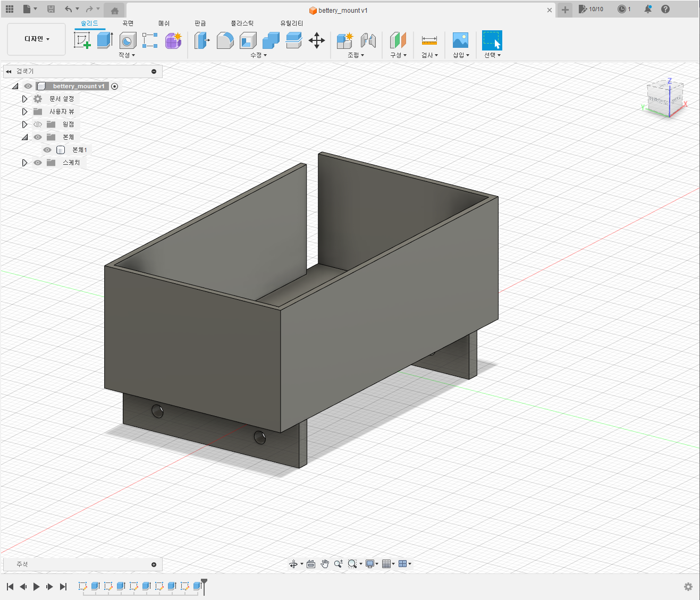Show the hidden 원점 folder
Viewport: 700px width, 600px height.
[38, 124]
